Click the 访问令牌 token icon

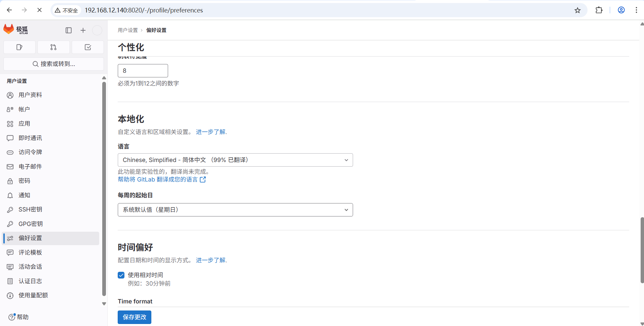point(10,153)
